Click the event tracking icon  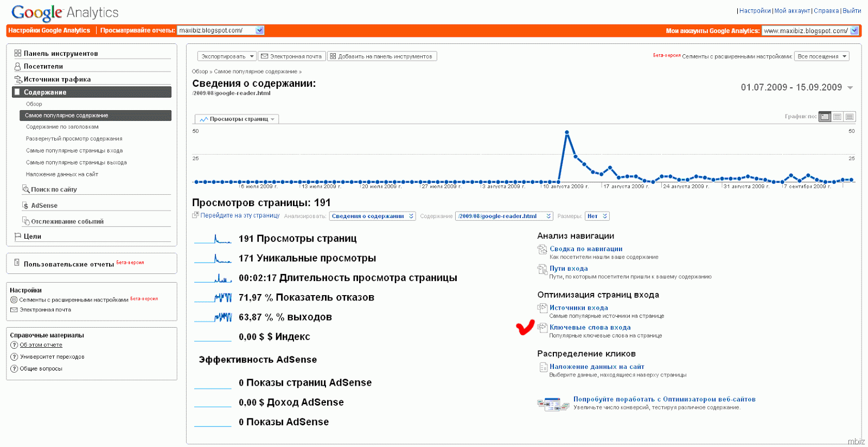click(x=25, y=221)
